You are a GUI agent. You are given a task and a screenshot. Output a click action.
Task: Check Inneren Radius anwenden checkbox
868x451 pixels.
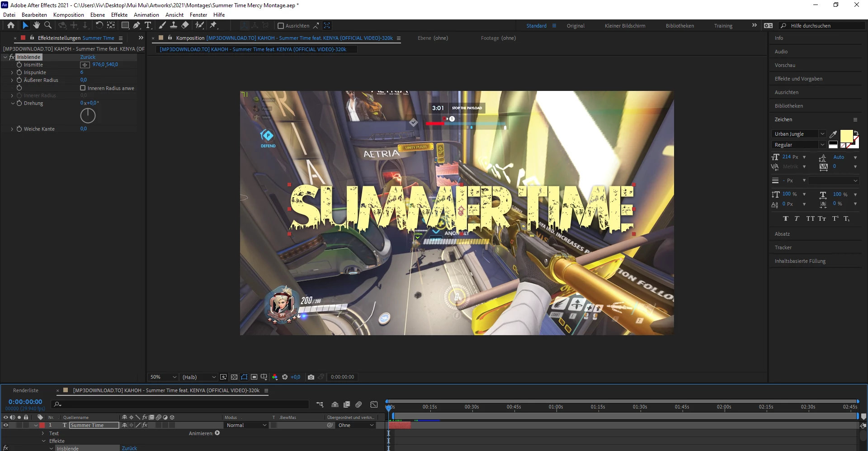coord(83,88)
